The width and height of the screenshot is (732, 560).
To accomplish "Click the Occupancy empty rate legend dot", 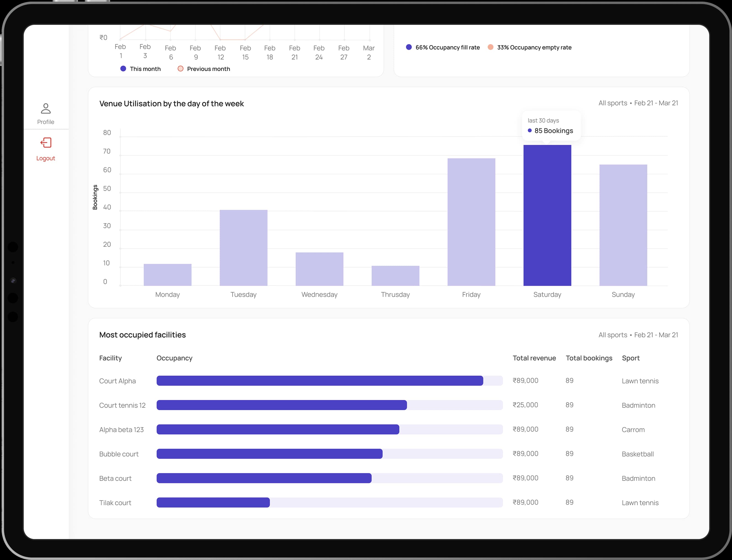I will pos(490,47).
